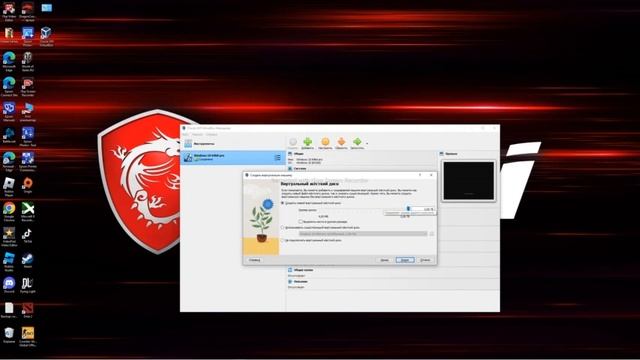
Task: Select 'Create a new virtual hard disk' radio
Action: pyautogui.click(x=282, y=203)
